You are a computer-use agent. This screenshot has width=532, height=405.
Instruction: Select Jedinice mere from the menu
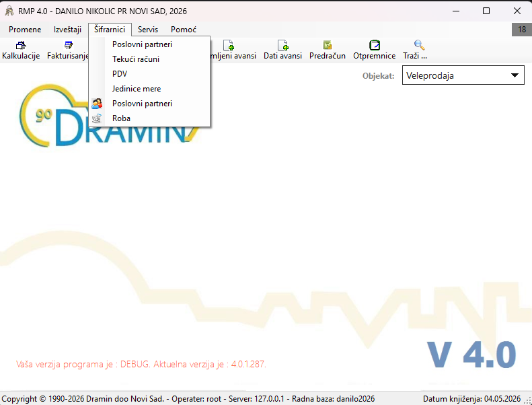(149, 89)
